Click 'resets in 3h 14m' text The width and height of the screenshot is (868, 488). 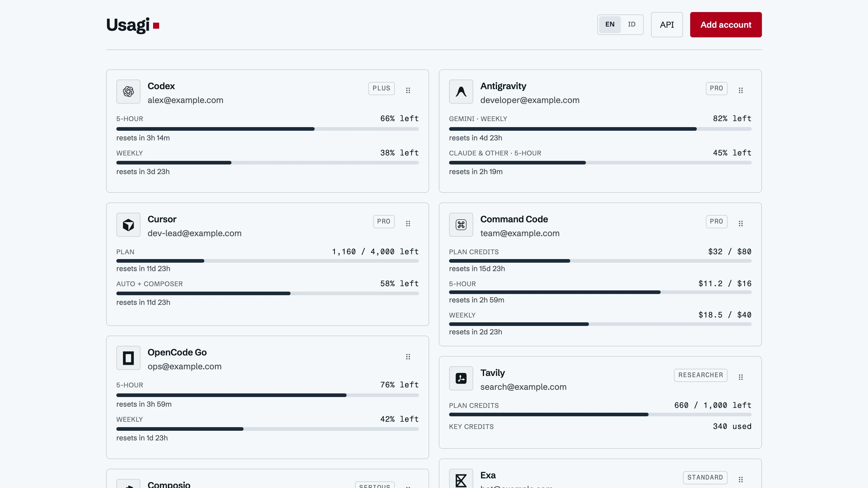point(143,138)
